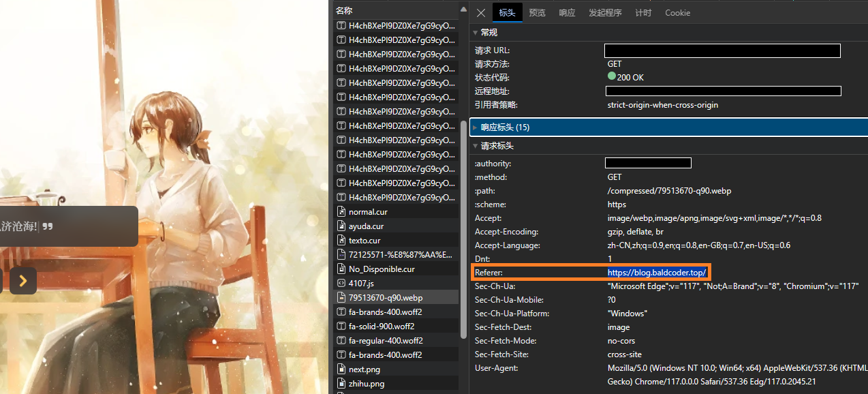
Task: Click the icon next to texto.cur
Action: tap(342, 241)
